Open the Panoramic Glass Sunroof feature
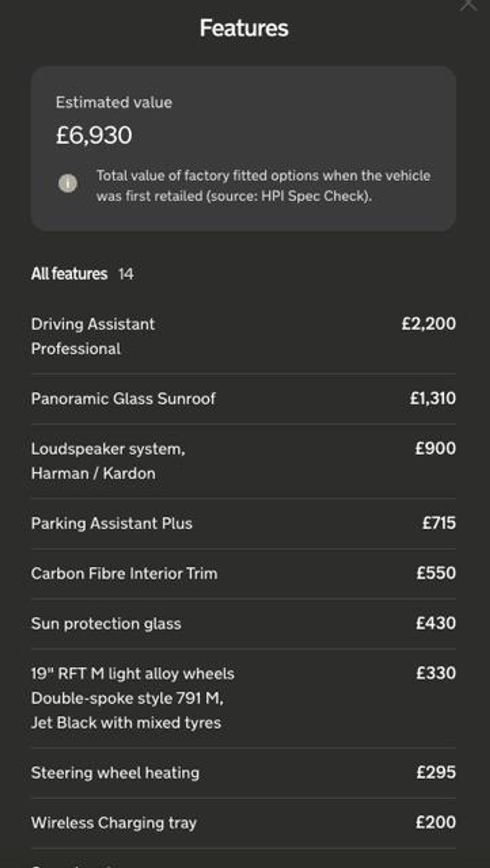The height and width of the screenshot is (868, 490). (x=123, y=398)
